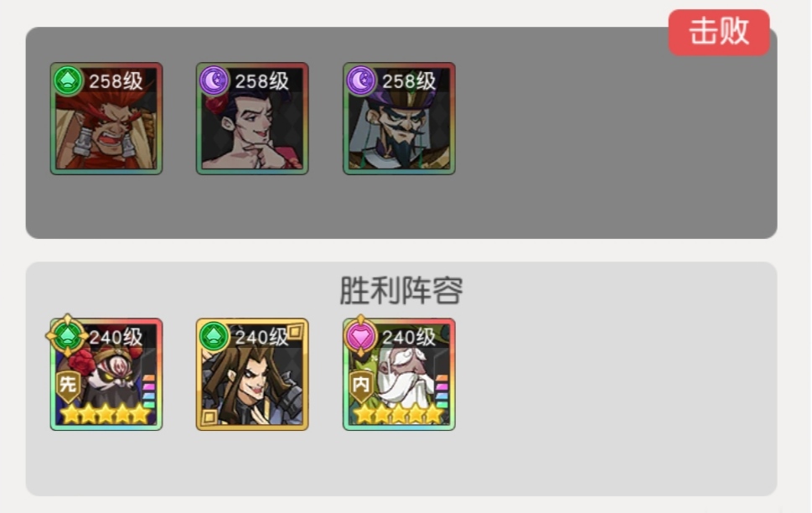Click colored attribute bars on elder hero card

coord(442,391)
